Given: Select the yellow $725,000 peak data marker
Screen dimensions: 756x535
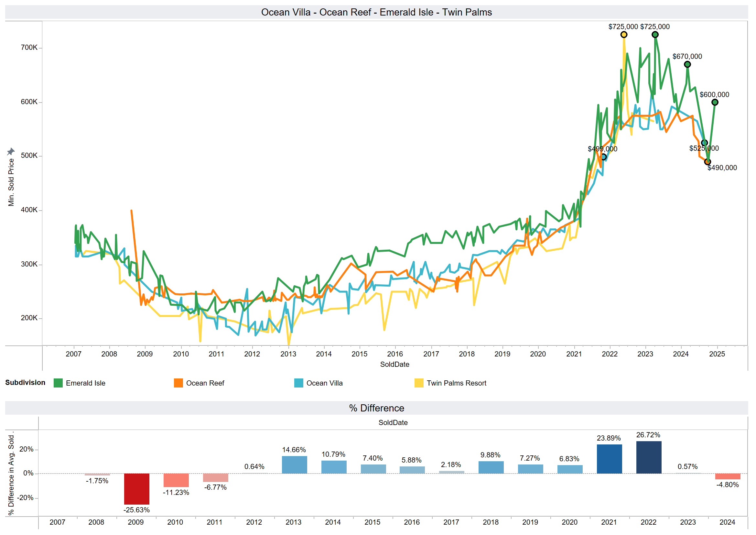Looking at the screenshot, I should tap(624, 35).
